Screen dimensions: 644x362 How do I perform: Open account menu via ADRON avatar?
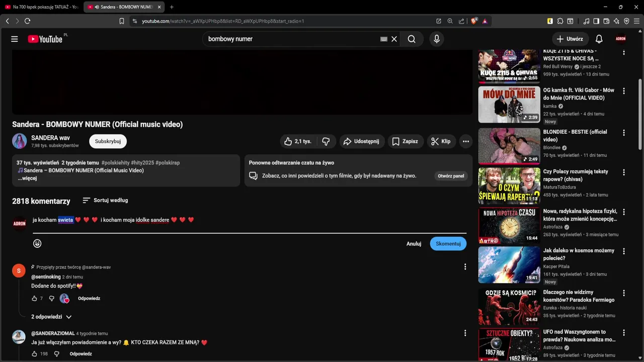pos(621,39)
